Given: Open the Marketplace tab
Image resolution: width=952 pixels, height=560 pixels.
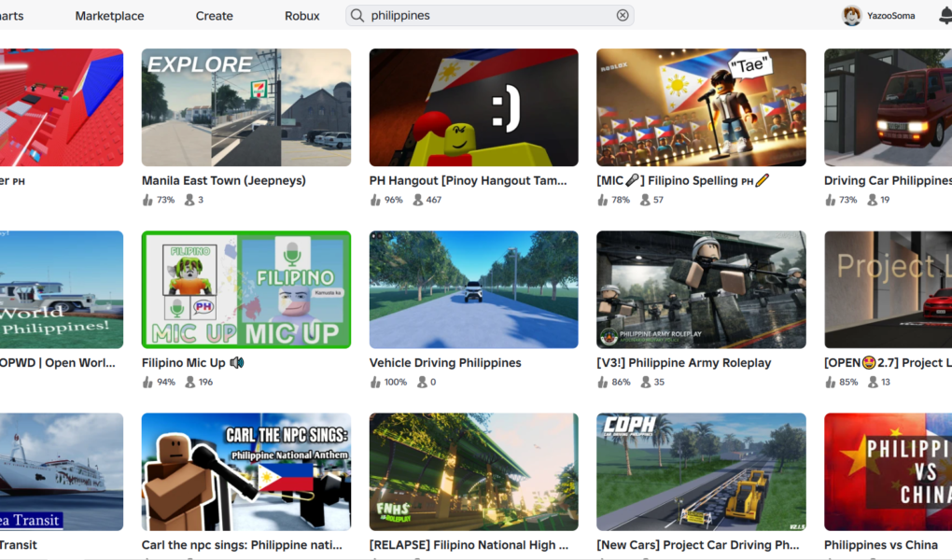Looking at the screenshot, I should [109, 16].
